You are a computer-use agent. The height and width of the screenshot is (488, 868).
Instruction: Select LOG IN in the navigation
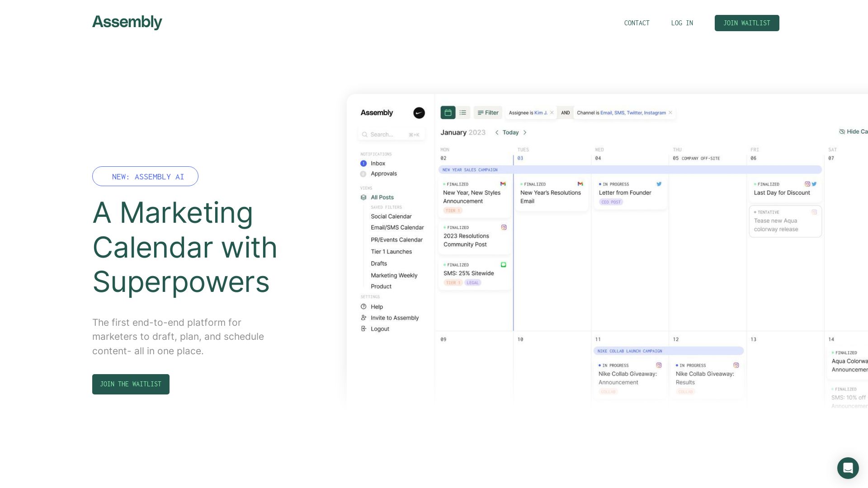pos(682,23)
